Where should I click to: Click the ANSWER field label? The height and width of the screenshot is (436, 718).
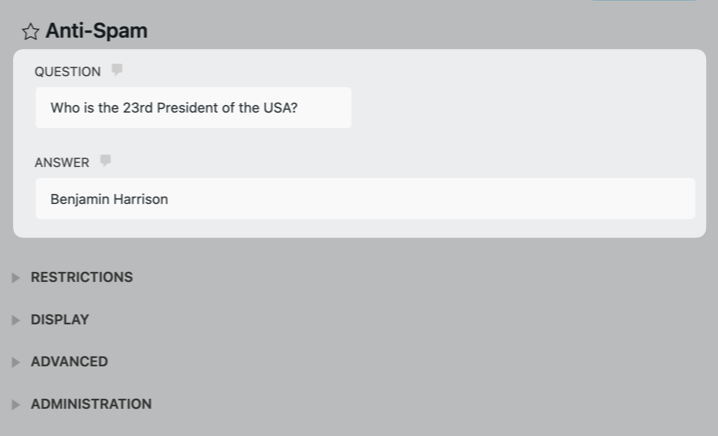(62, 163)
